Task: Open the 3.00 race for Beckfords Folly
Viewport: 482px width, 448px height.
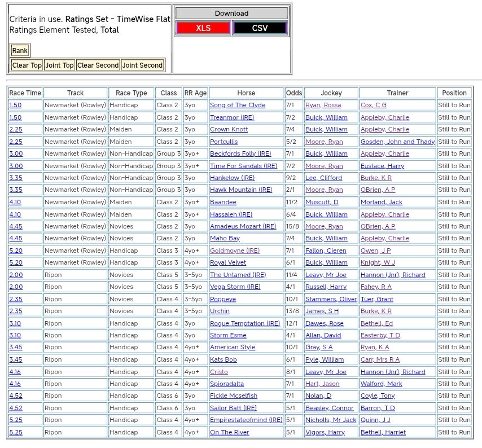Action: (15, 154)
